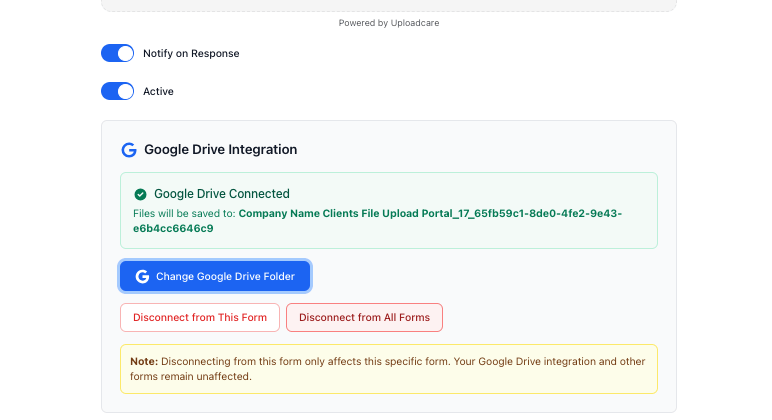The width and height of the screenshot is (772, 420).
Task: Click the Google logo beside Google Drive Integration
Action: click(129, 150)
